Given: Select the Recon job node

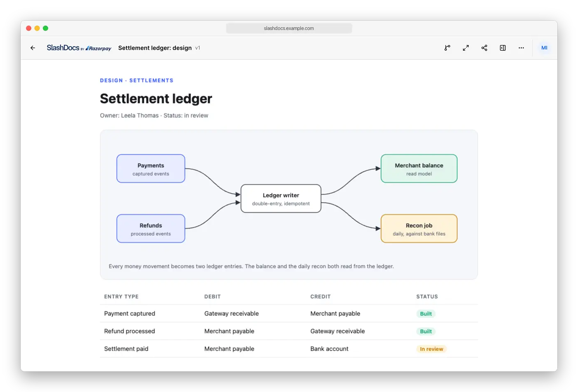Looking at the screenshot, I should (x=419, y=229).
